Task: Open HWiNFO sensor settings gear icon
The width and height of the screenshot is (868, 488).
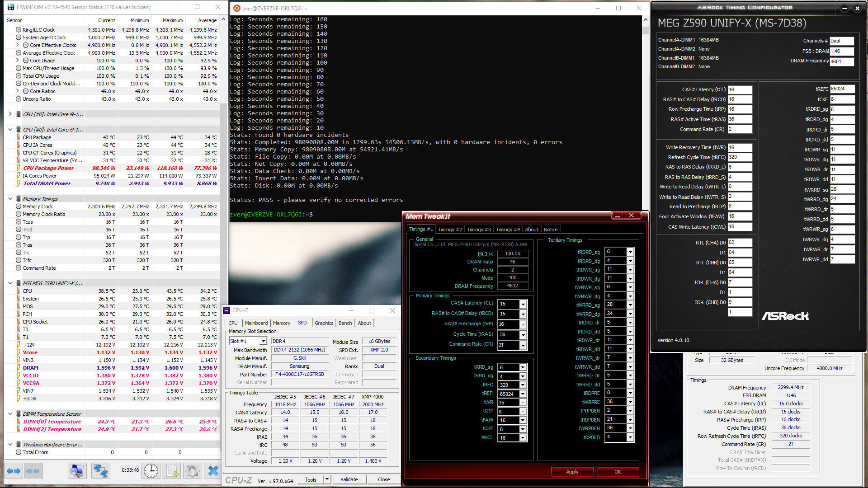Action: 192,471
